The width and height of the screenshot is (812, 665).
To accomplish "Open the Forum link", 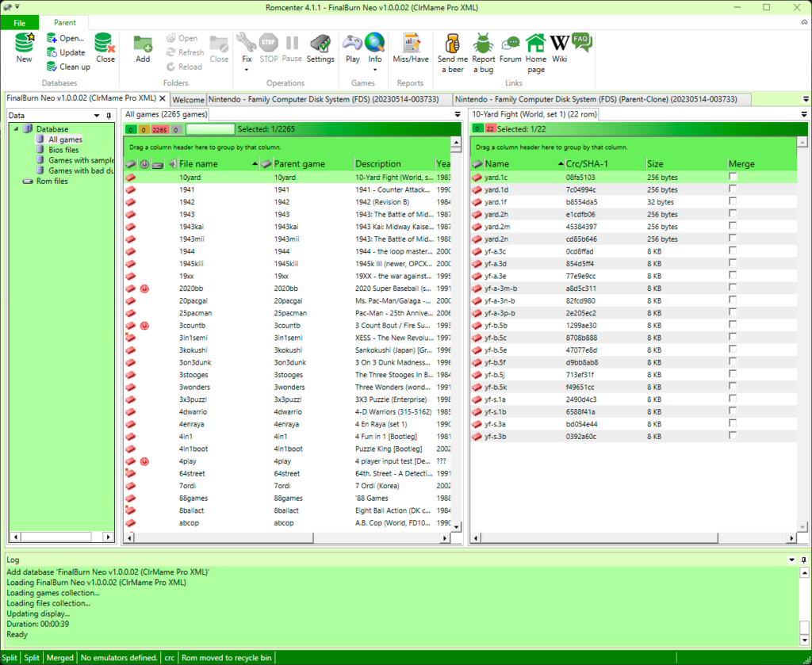I will [511, 48].
